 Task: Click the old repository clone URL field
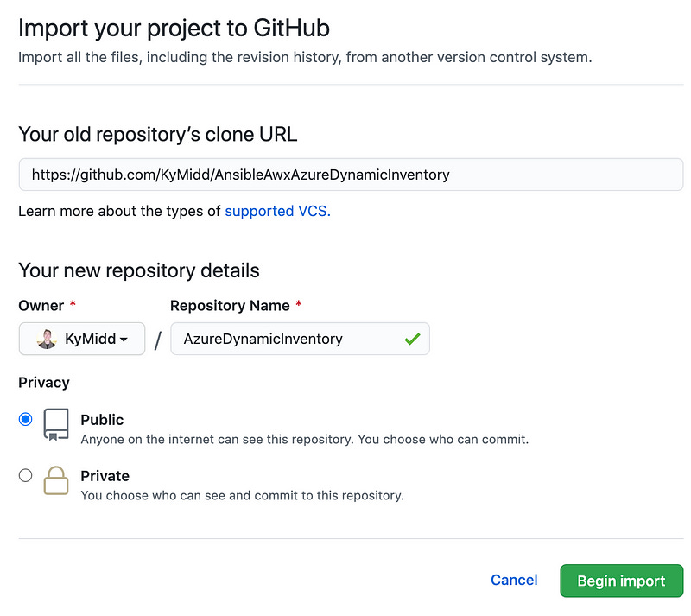351,175
